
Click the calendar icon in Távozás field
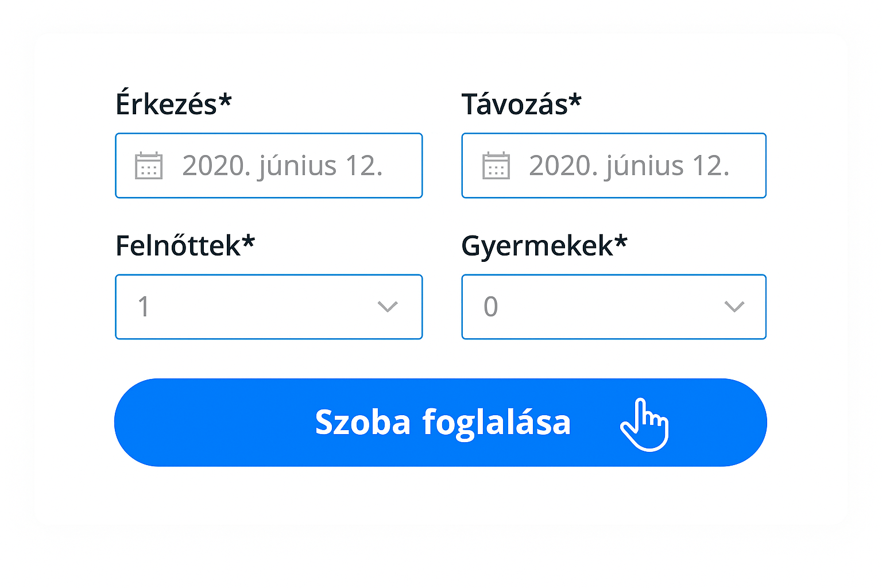pyautogui.click(x=496, y=166)
